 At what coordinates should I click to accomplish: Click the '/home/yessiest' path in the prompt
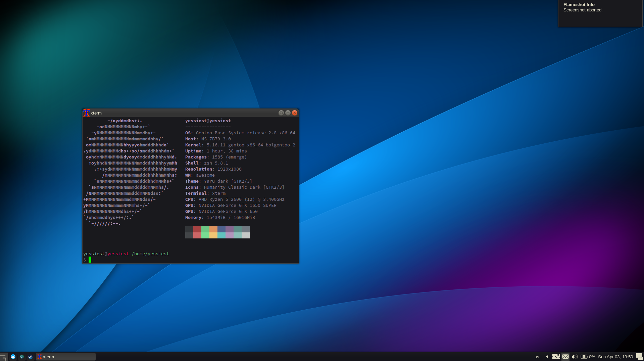tap(150, 254)
